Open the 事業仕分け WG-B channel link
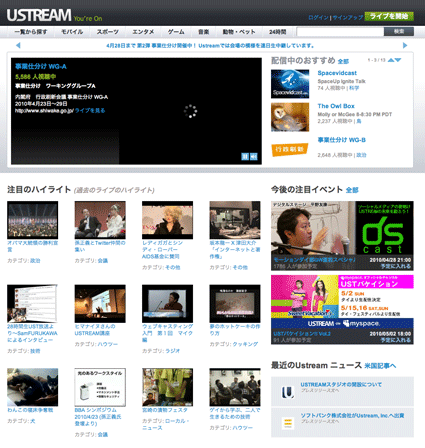 pos(342,140)
